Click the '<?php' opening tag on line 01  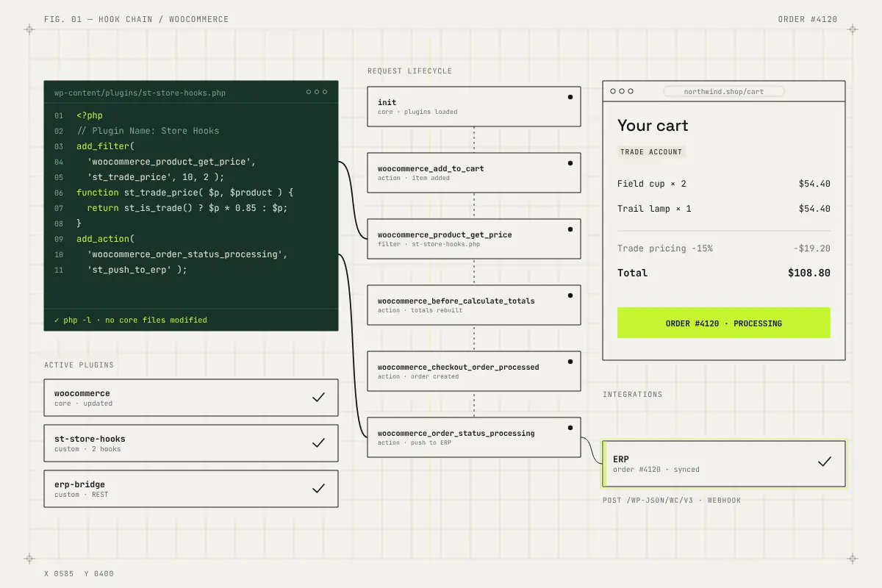click(90, 115)
